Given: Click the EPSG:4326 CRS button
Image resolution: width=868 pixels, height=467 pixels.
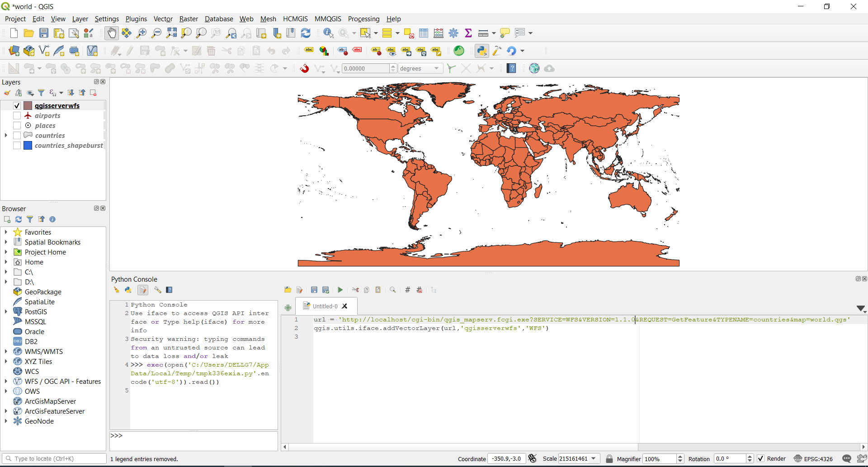Looking at the screenshot, I should click(x=813, y=459).
